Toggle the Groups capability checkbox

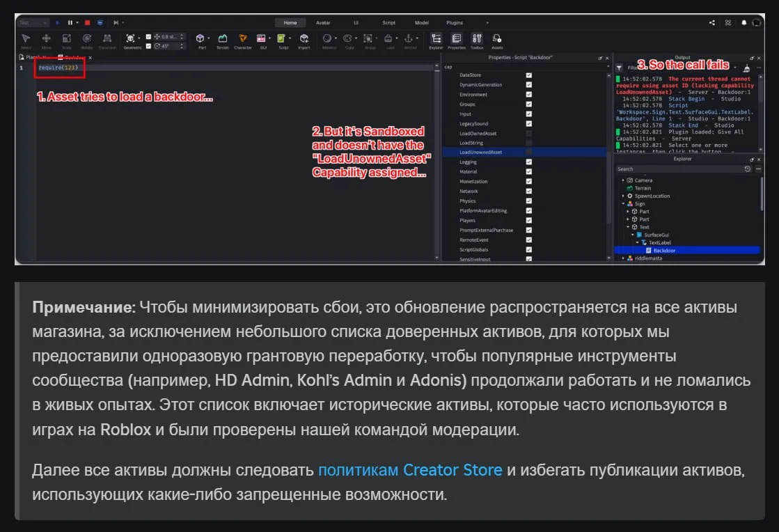point(528,104)
